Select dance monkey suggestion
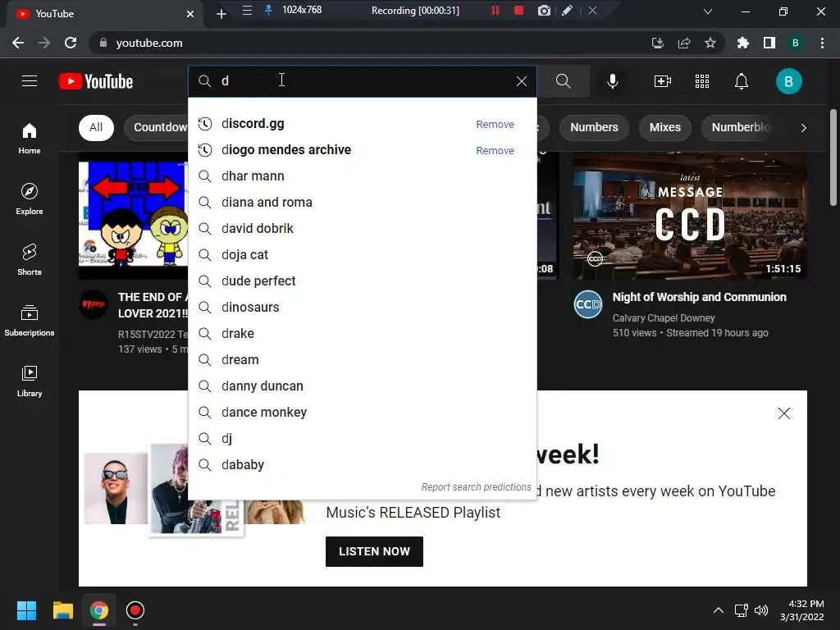 coord(362,413)
